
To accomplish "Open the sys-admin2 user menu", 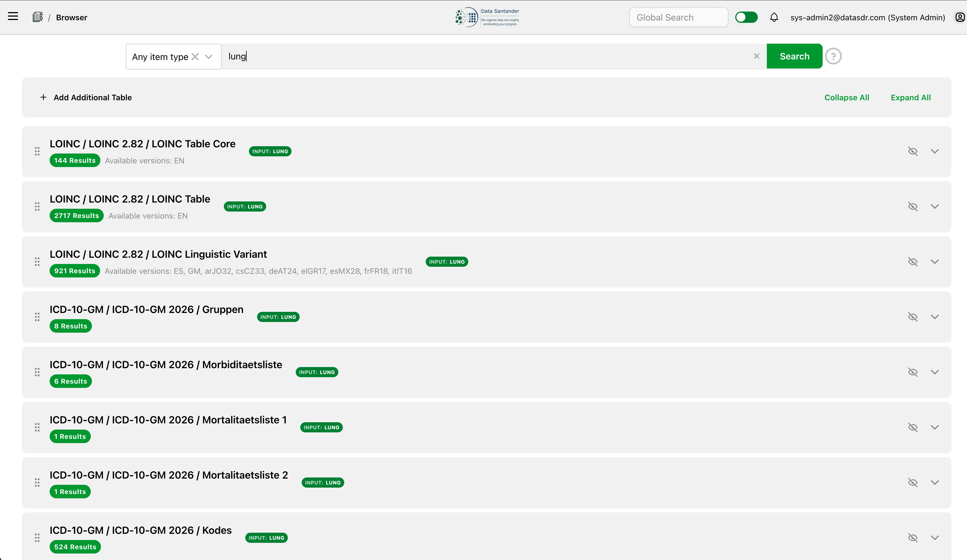I will click(867, 17).
